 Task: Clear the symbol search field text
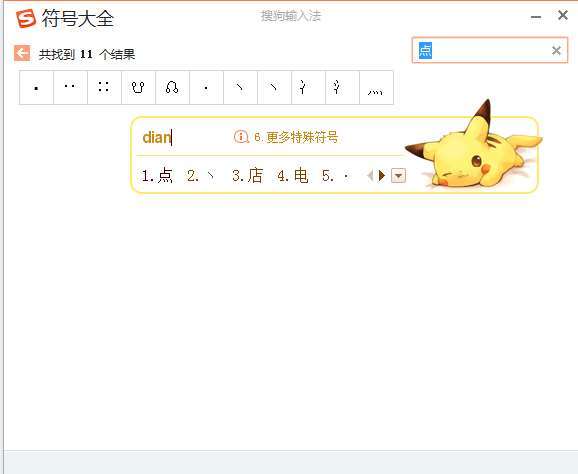[x=556, y=50]
